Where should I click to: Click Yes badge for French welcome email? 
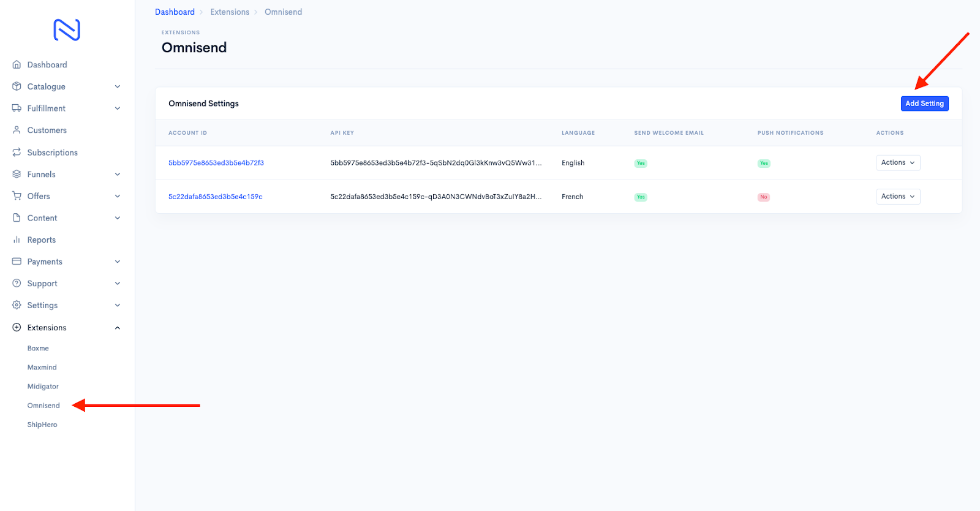point(641,197)
